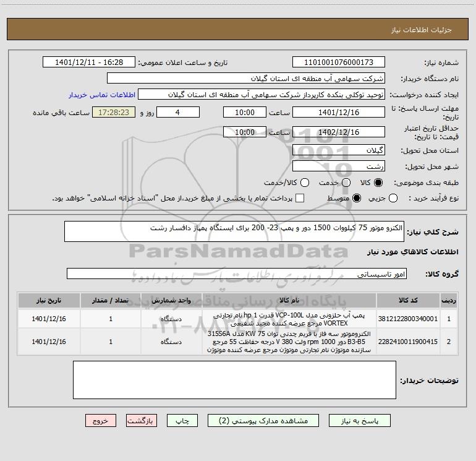The width and height of the screenshot is (476, 461).
Task: Click the response deadline hour 10:00 field
Action: [x=245, y=112]
